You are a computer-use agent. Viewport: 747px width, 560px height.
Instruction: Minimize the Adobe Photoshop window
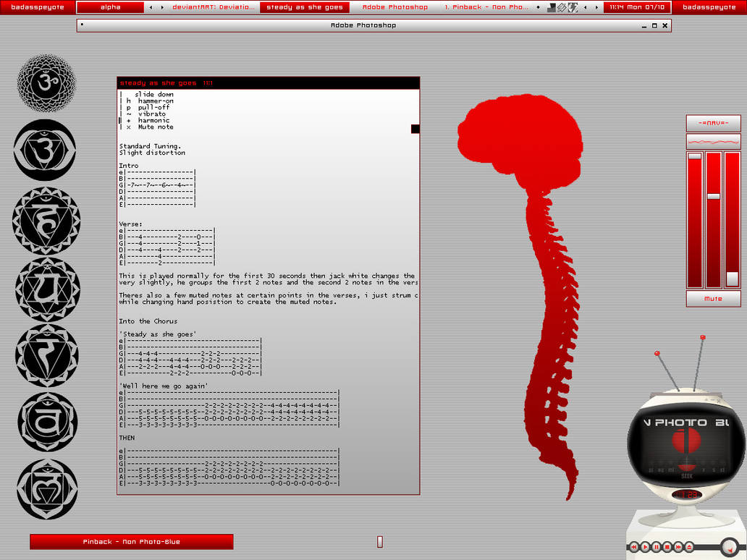(x=644, y=26)
